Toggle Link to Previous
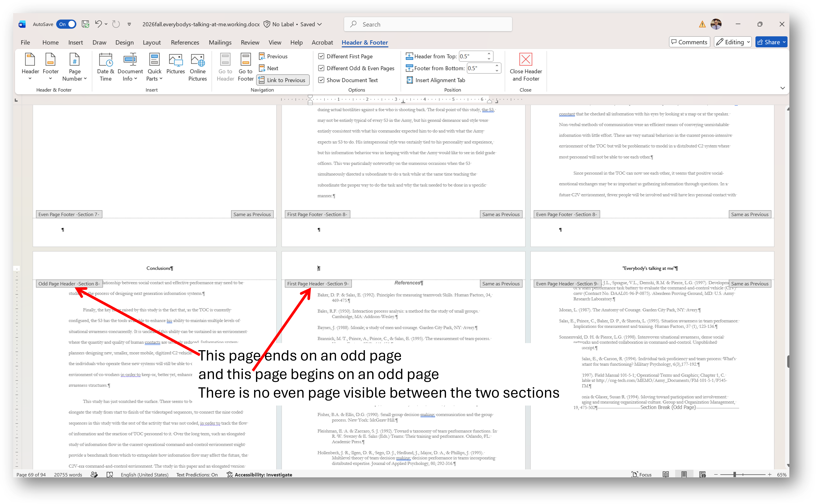Screen dimensions: 816x504 click(283, 80)
